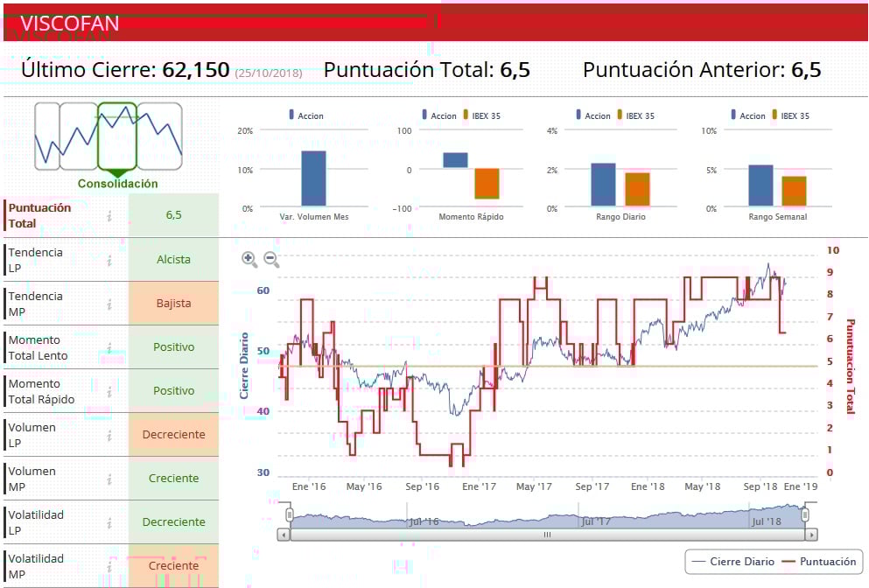This screenshot has width=869, height=588.
Task: Click the Jul '17 label in navigator
Action: tap(596, 521)
